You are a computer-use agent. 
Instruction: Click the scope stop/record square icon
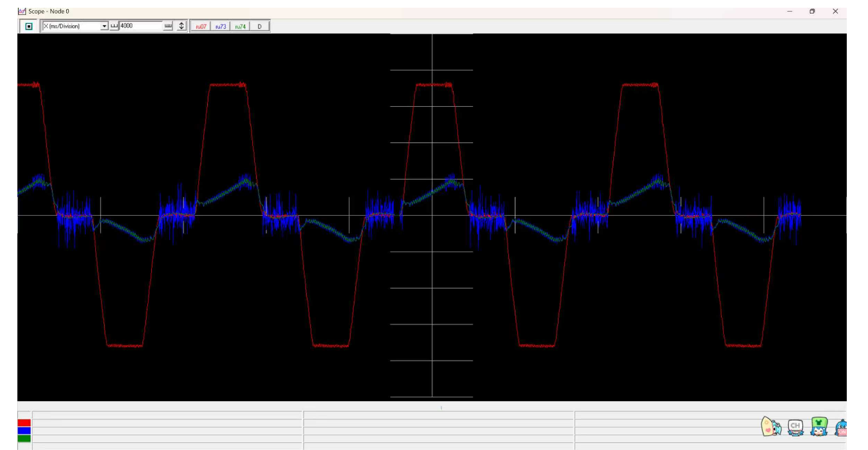28,26
